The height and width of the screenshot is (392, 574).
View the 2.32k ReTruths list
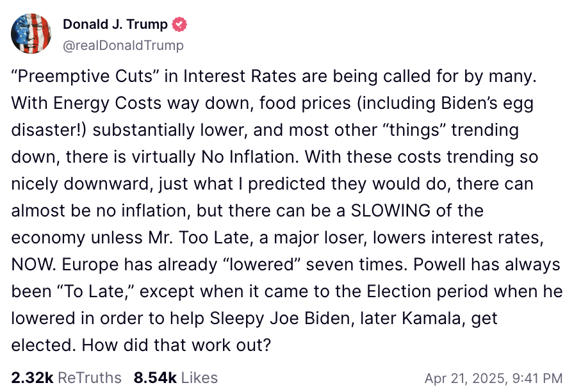(66, 378)
